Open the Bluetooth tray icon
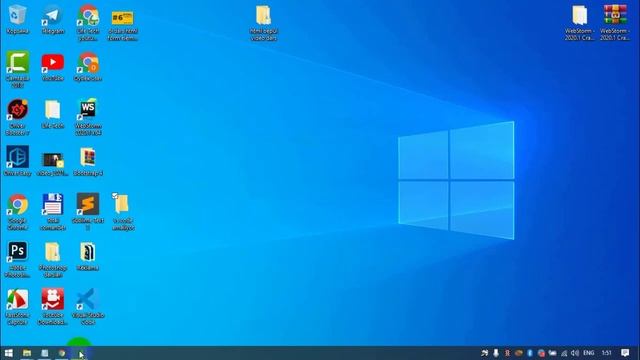 529,353
